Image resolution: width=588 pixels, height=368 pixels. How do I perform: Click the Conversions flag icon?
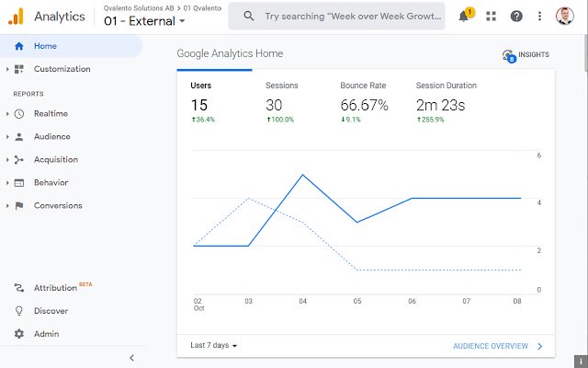click(x=18, y=206)
